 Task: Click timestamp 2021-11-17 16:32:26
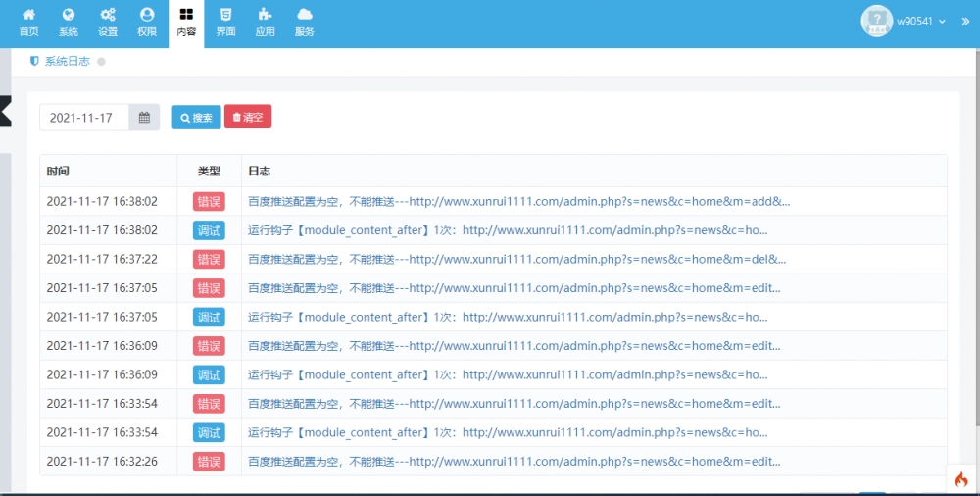point(102,462)
